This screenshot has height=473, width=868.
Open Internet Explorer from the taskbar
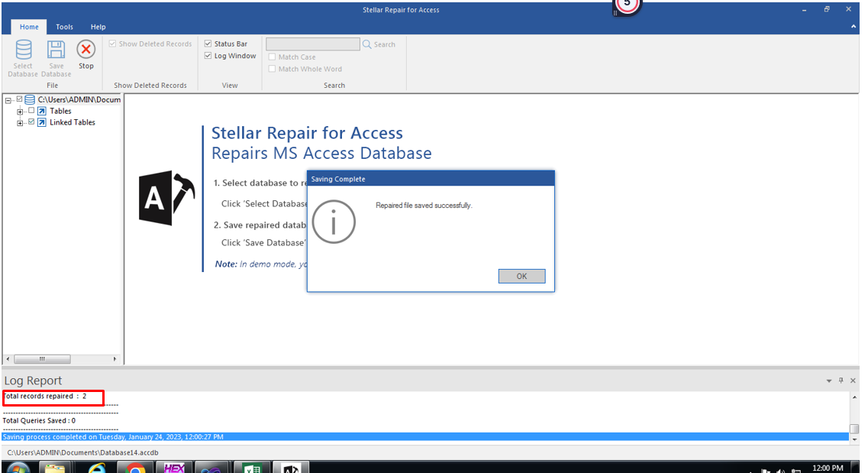pos(97,468)
